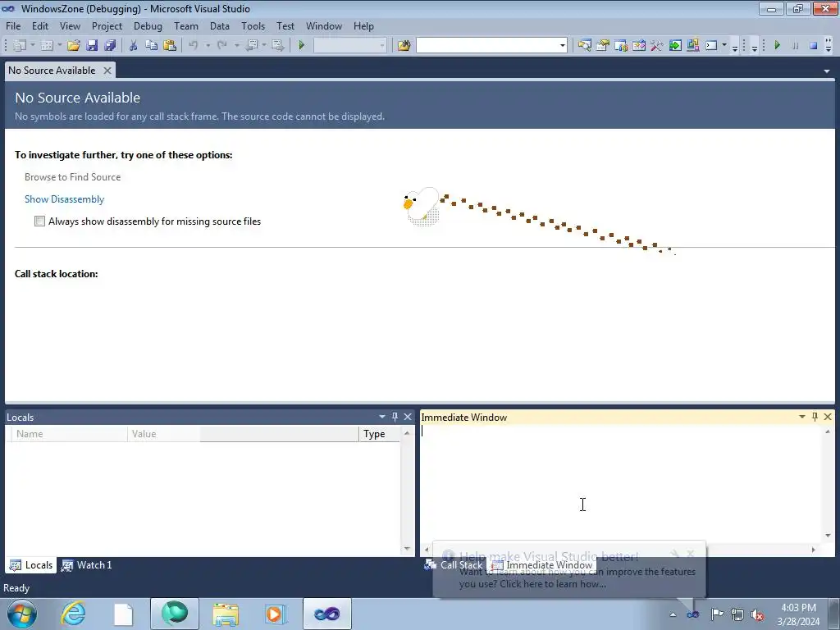
Task: Click the Navigate Forward icon
Action: click(x=277, y=46)
